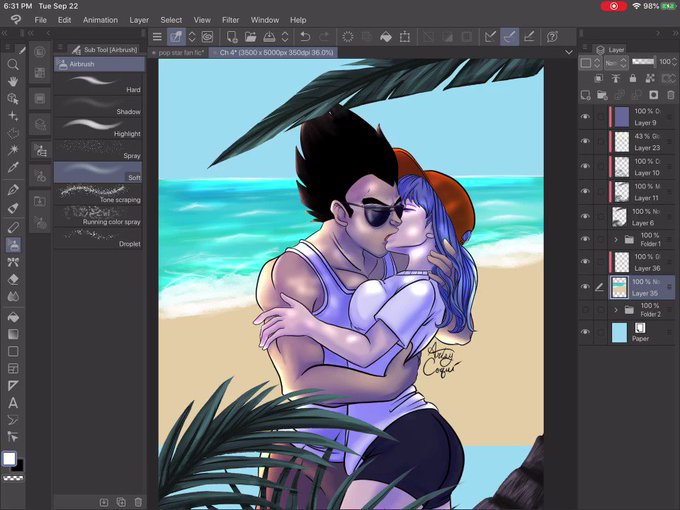Open the Layer menu
Image resolution: width=680 pixels, height=510 pixels.
[x=139, y=20]
